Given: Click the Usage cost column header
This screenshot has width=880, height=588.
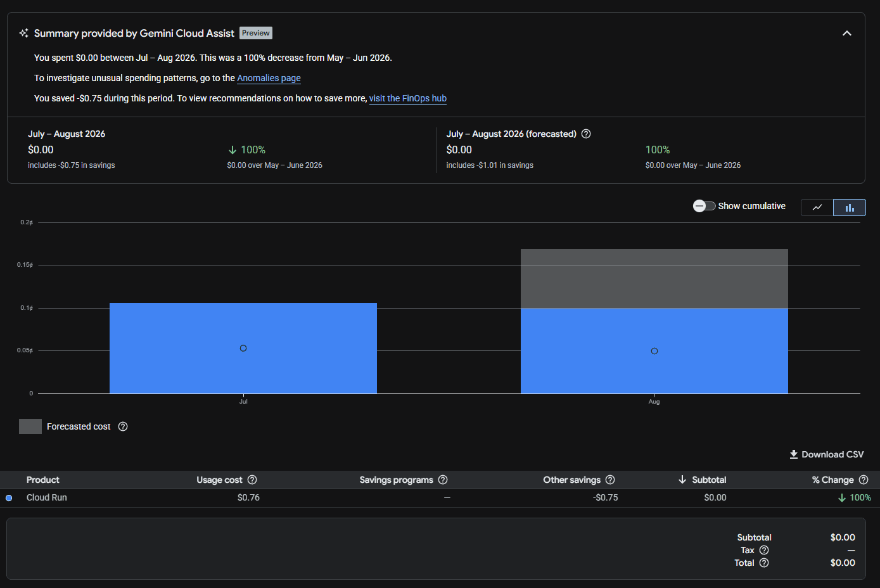Looking at the screenshot, I should 219,480.
